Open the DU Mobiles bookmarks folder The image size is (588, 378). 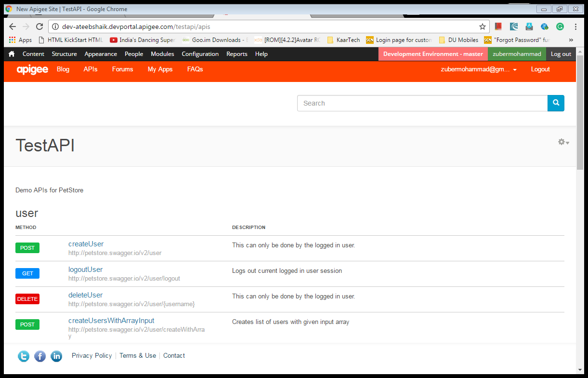(x=458, y=40)
